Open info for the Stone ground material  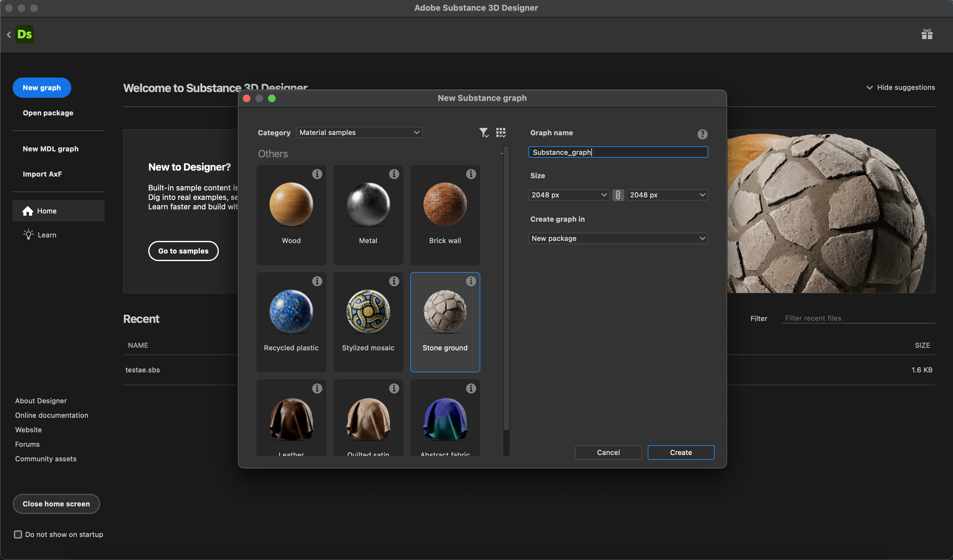tap(471, 281)
